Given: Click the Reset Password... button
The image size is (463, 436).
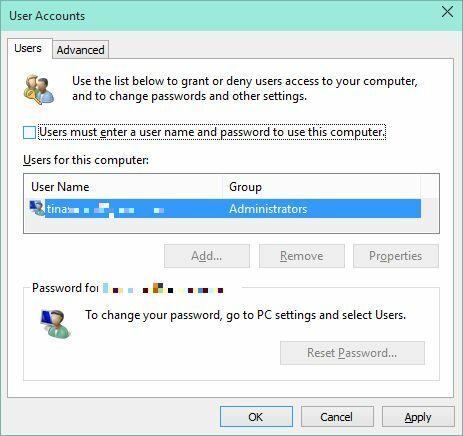Looking at the screenshot, I should [352, 353].
